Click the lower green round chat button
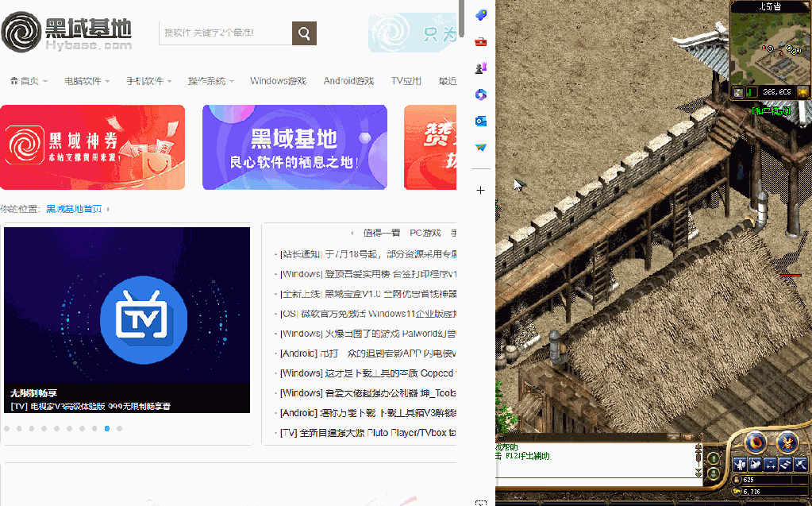Image resolution: width=812 pixels, height=506 pixels. click(713, 473)
